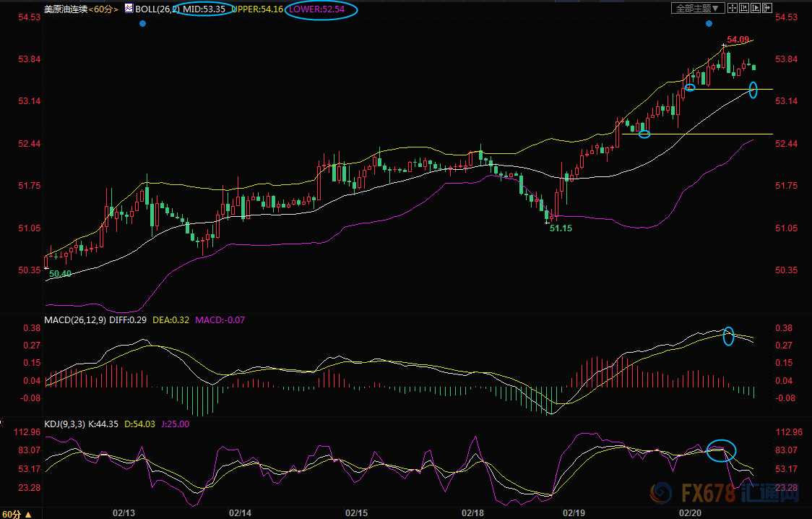The height and width of the screenshot is (519, 812).
Task: Click the <60分> period label in title
Action: click(102, 9)
